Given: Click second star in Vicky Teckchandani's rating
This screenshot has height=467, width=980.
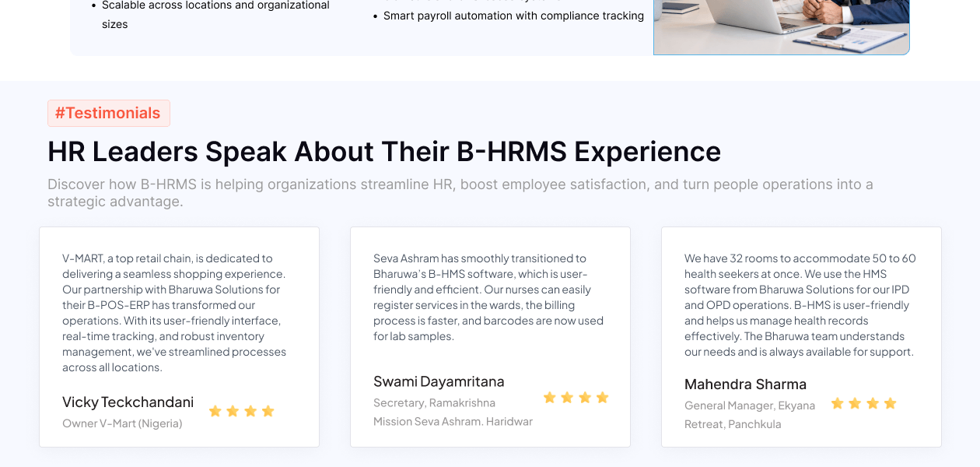Looking at the screenshot, I should pos(233,411).
